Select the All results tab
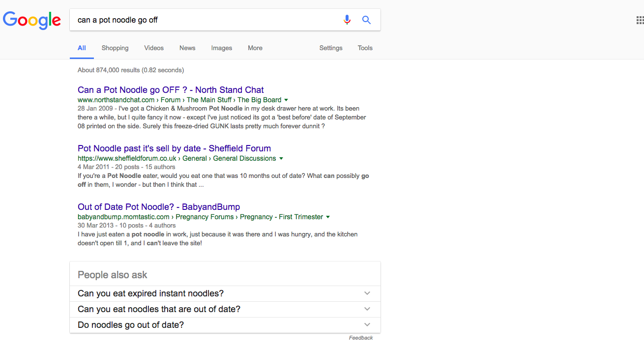 (82, 48)
